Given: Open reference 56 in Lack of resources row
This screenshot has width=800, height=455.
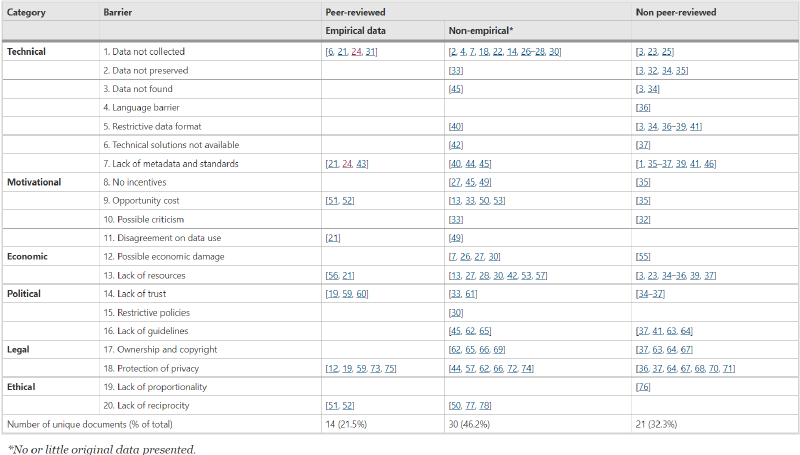Looking at the screenshot, I should (x=332, y=275).
